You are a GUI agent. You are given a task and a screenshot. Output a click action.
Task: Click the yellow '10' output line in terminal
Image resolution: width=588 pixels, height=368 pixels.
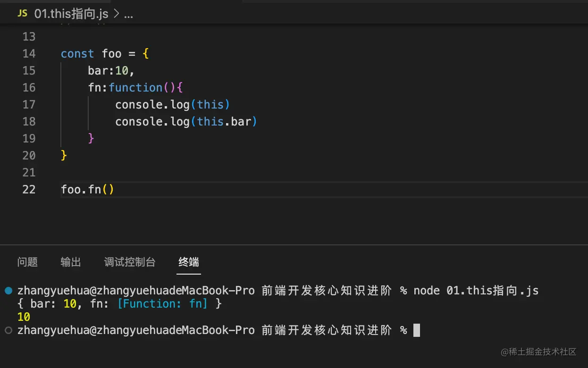[24, 317]
